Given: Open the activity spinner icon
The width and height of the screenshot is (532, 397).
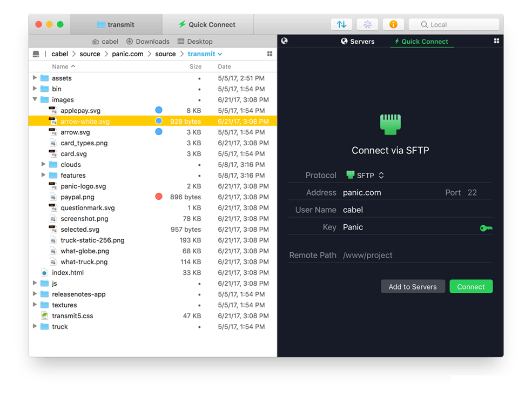Looking at the screenshot, I should [x=367, y=24].
